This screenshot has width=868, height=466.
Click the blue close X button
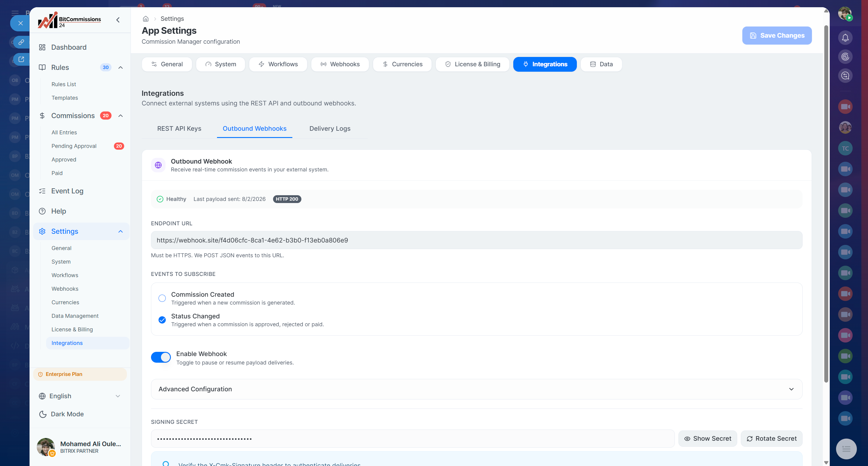point(20,23)
